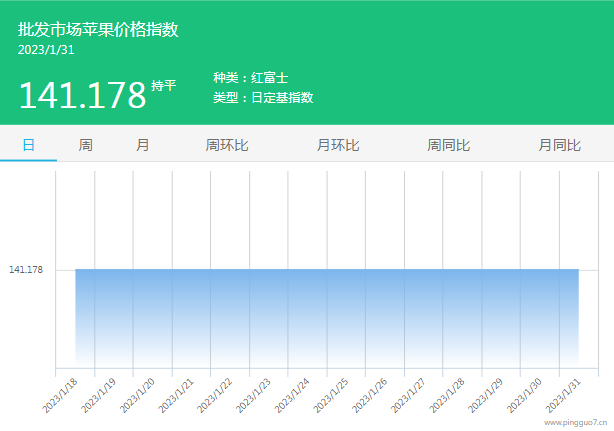The height and width of the screenshot is (431, 614).
Task: Click the title 批发市场苹果价格指数
Action: (98, 30)
